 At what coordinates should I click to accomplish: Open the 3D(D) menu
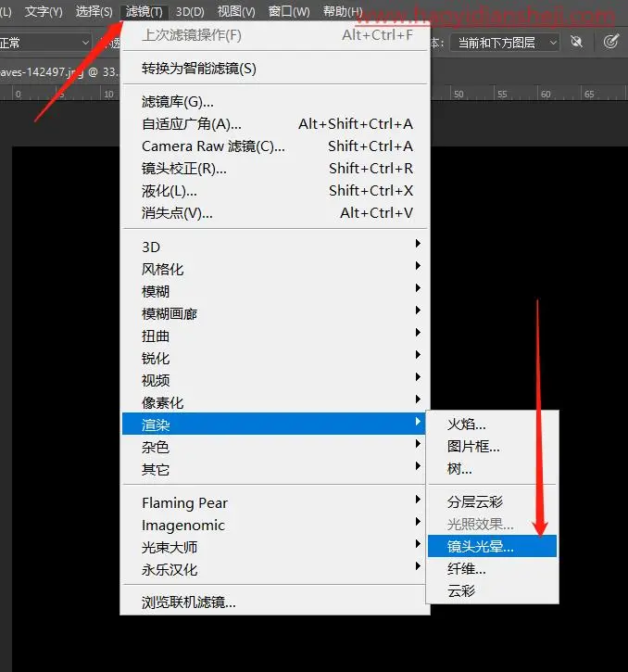pyautogui.click(x=190, y=11)
